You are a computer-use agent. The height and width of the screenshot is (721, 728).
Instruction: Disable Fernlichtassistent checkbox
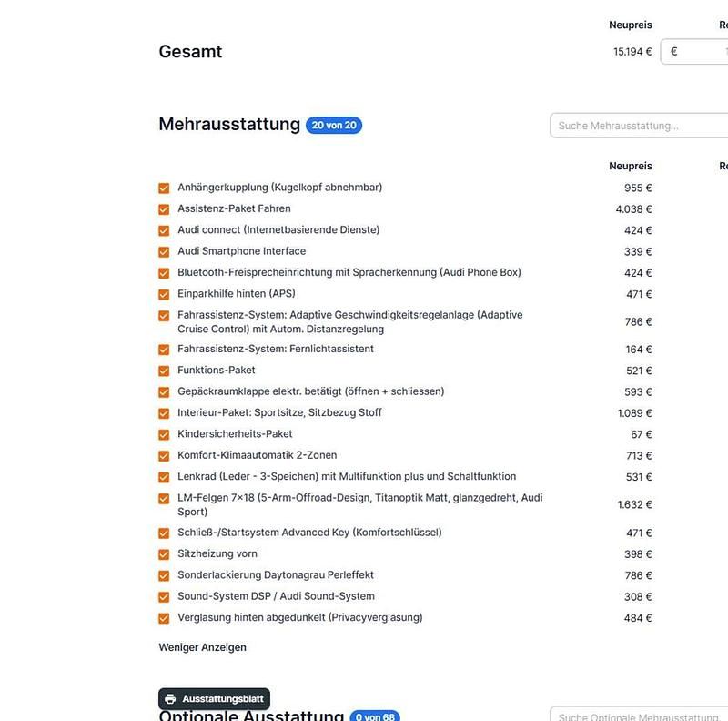tap(164, 350)
